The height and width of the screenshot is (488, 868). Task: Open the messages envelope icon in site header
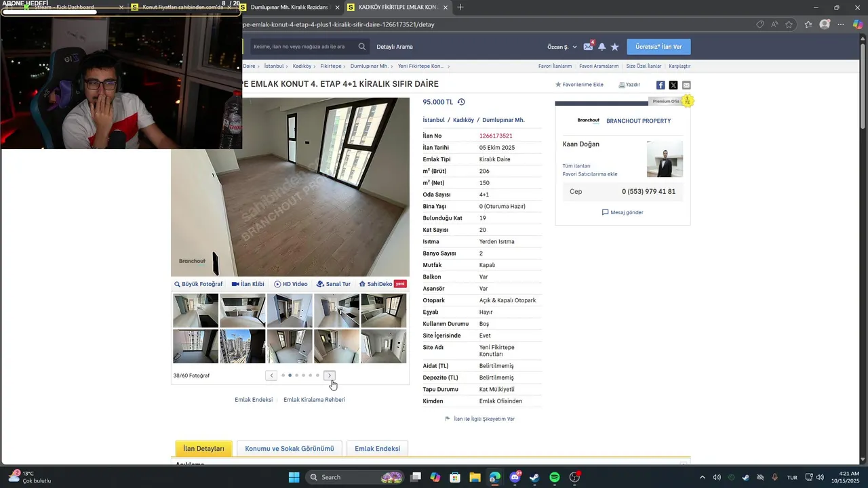pyautogui.click(x=588, y=47)
